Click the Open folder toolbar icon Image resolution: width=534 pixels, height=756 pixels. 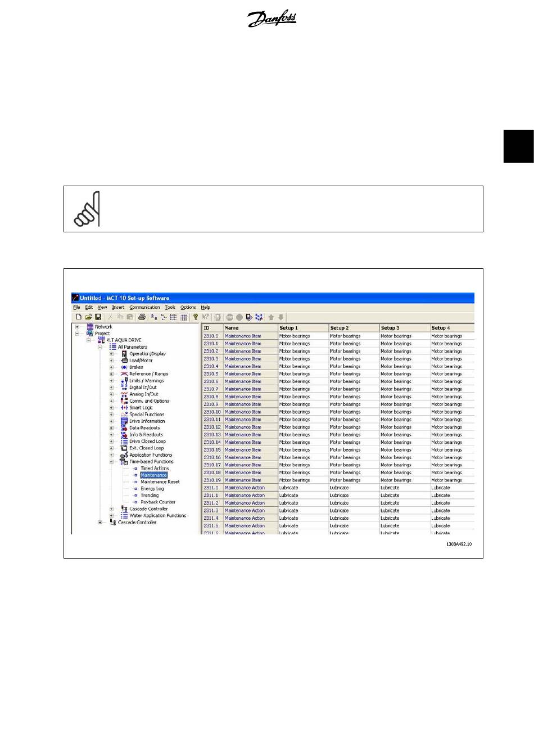[x=88, y=317]
